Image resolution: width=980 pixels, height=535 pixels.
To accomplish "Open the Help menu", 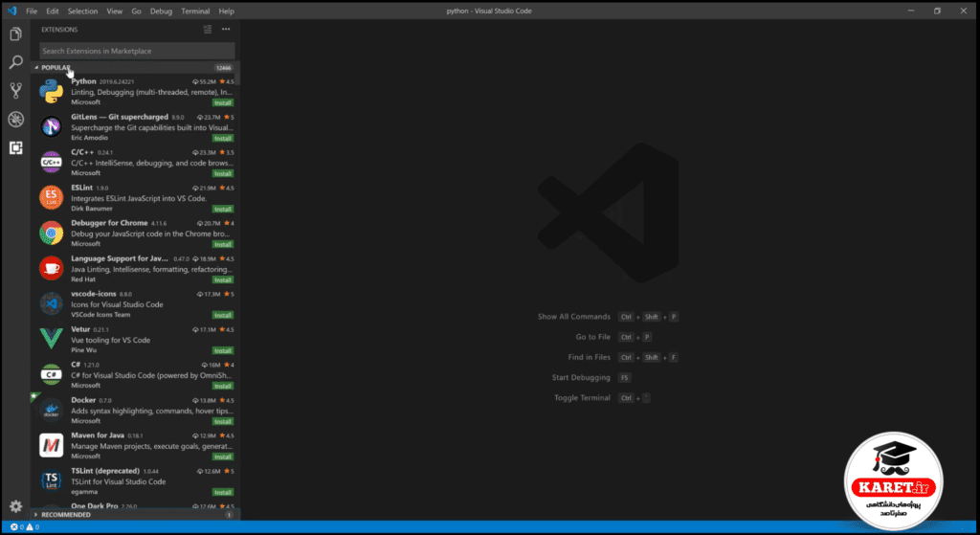I will [x=226, y=11].
